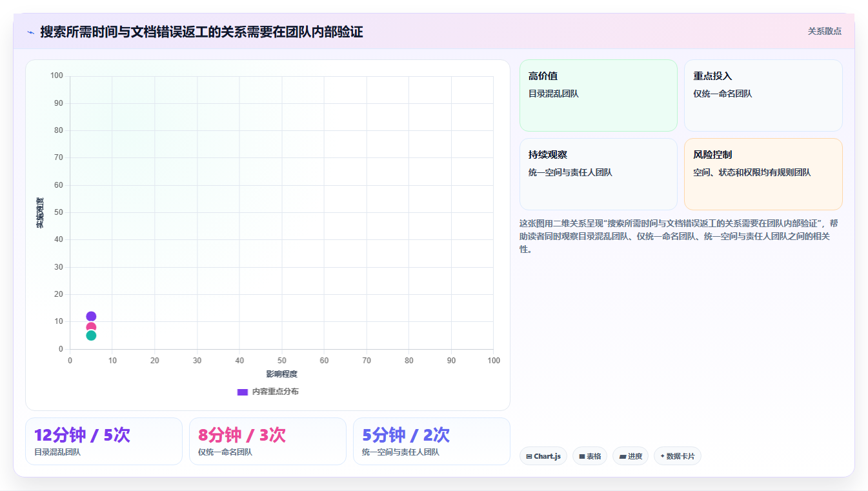Open the 风险控制 quadrant card
This screenshot has width=868, height=491.
click(x=763, y=174)
